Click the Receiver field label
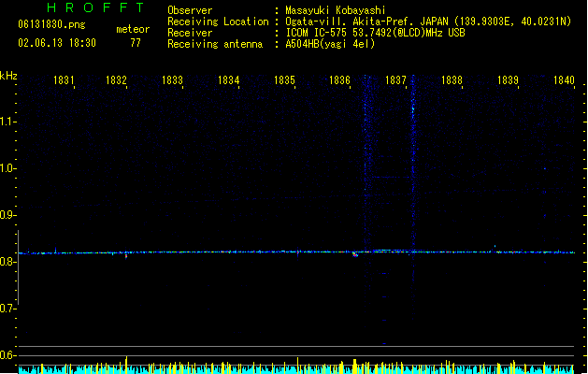This screenshot has height=374, width=588. click(190, 33)
